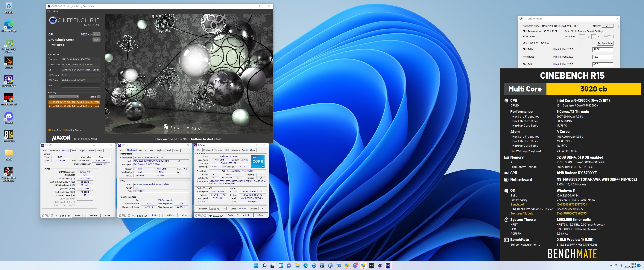Image resolution: width=644 pixels, height=270 pixels.
Task: Open the CPU tab in CPU-Z Memory window
Action: click(x=45, y=151)
